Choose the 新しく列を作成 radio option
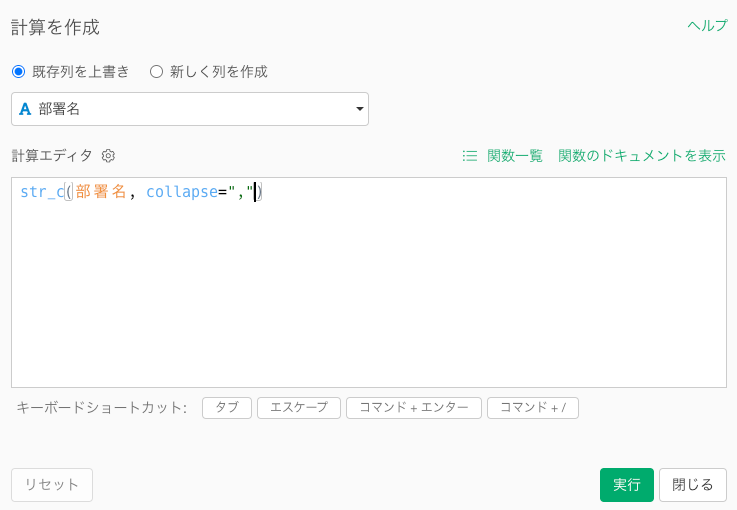Viewport: 737px width, 510px height. tap(156, 72)
